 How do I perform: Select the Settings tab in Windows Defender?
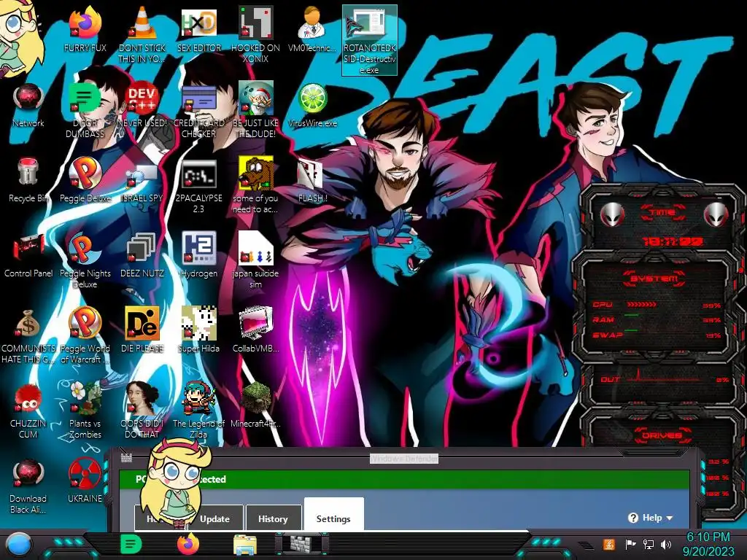point(333,516)
